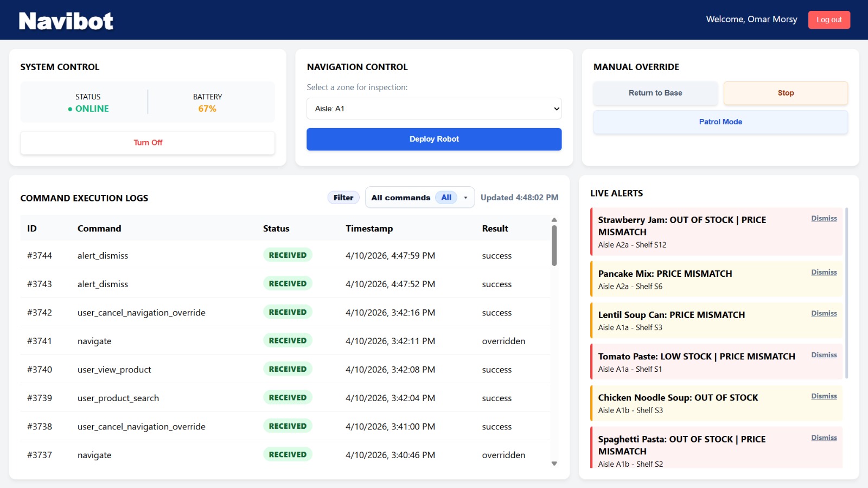Stop the robot via manual override

786,93
